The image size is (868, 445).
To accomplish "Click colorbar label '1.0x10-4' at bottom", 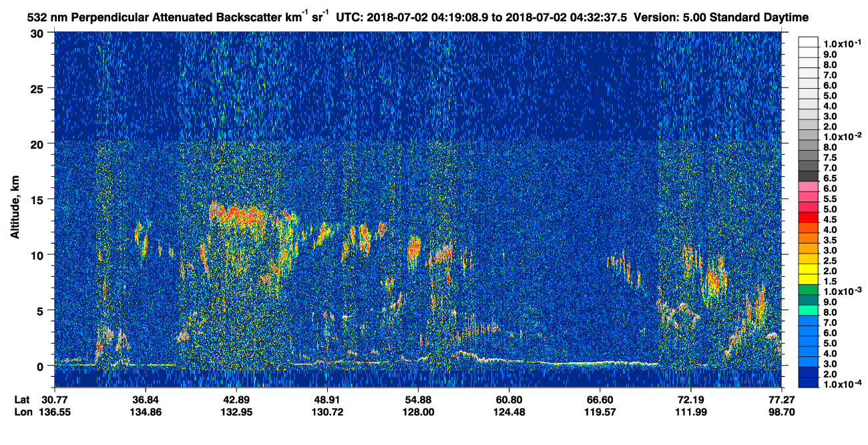I will pos(842,385).
